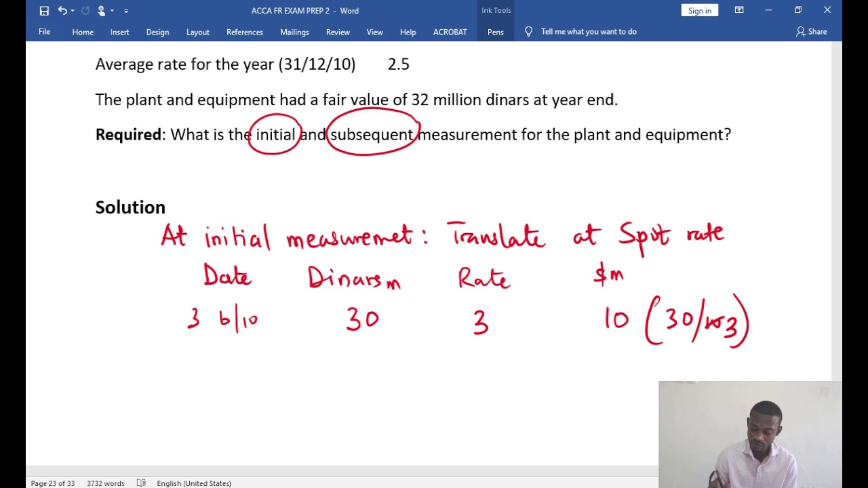Screen dimensions: 868x488
Task: Minimize the Word window
Action: (768, 10)
